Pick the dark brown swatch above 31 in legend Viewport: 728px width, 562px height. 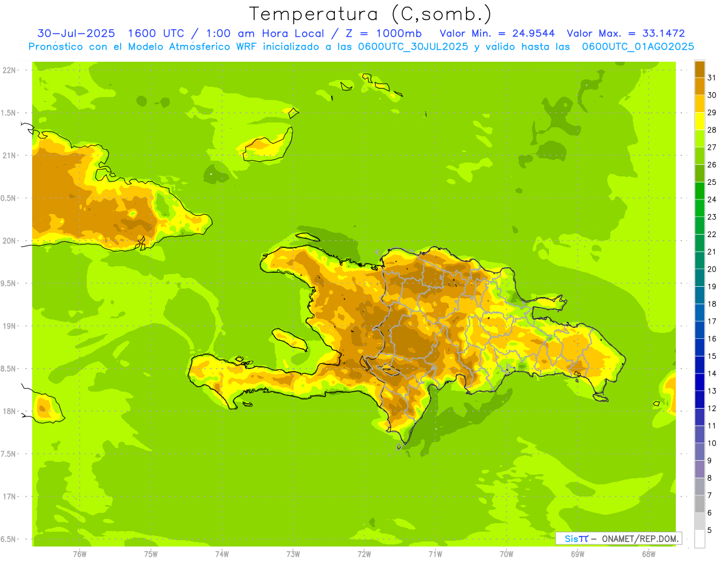click(x=699, y=69)
